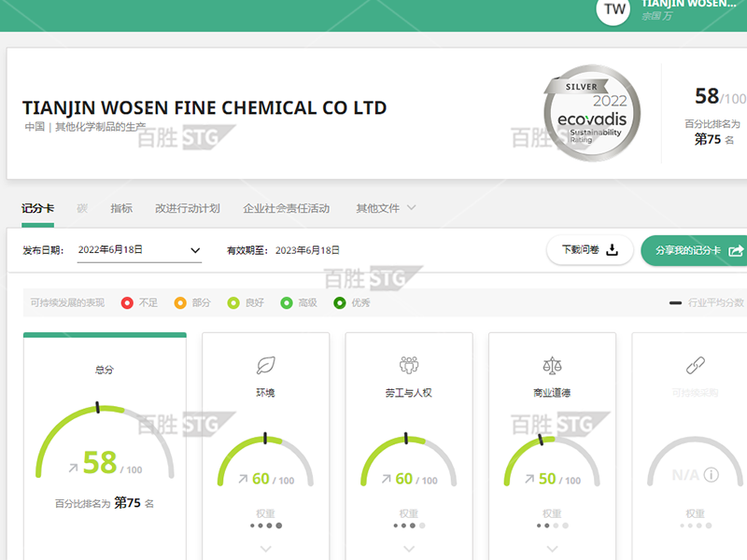Click the yellow-green 良好 legend marker
The width and height of the screenshot is (747, 560).
click(233, 302)
